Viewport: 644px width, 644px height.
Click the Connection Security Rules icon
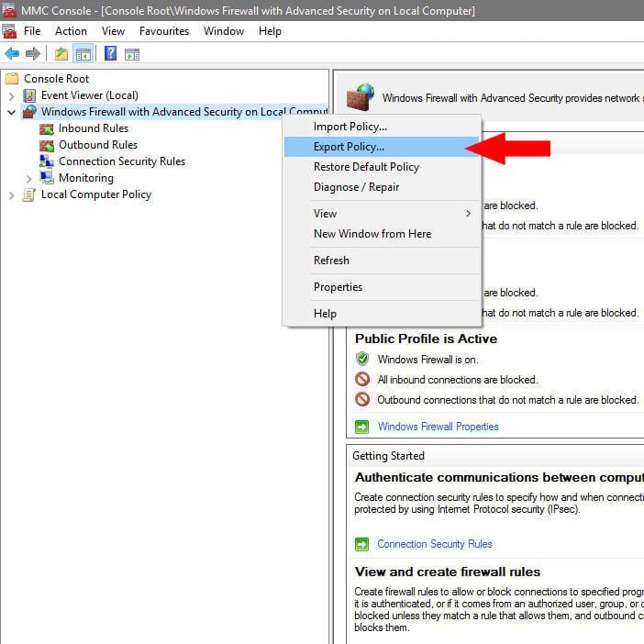(47, 161)
